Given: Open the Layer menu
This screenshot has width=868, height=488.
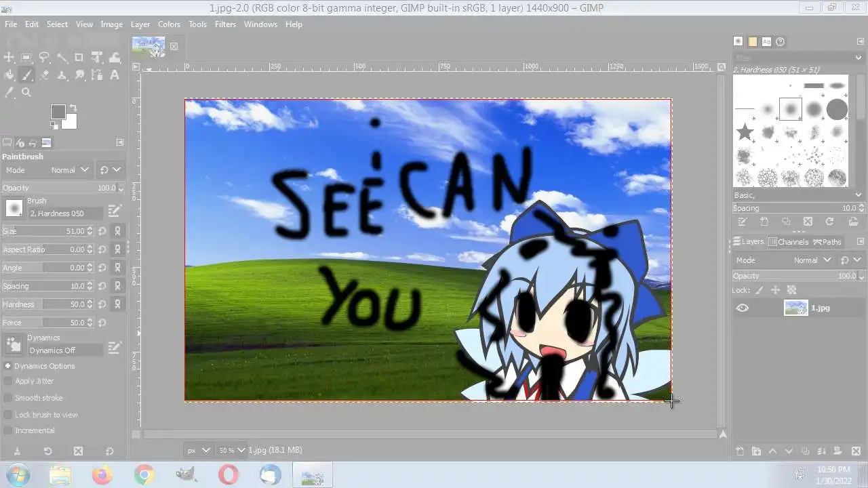Looking at the screenshot, I should [x=140, y=24].
